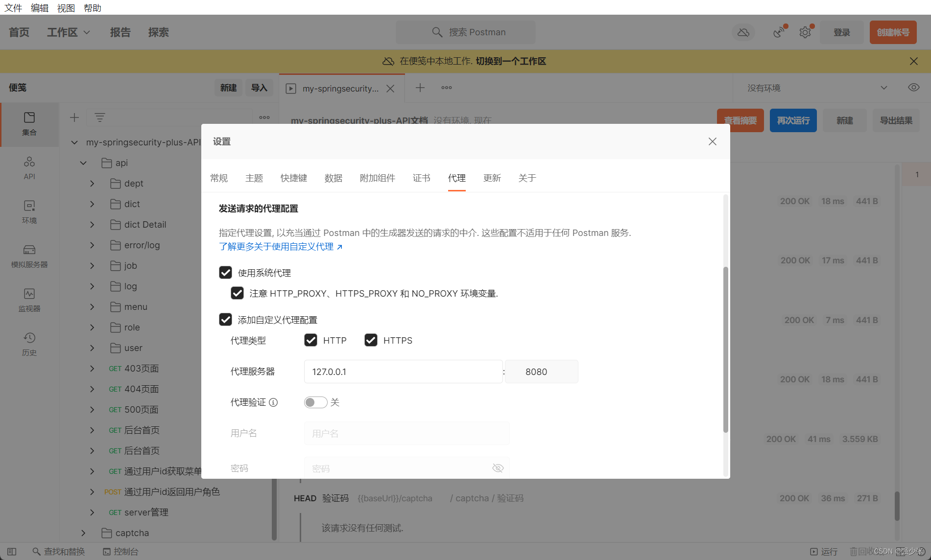Open a new tab with plus icon
Viewport: 931px width, 560px height.
click(x=420, y=88)
